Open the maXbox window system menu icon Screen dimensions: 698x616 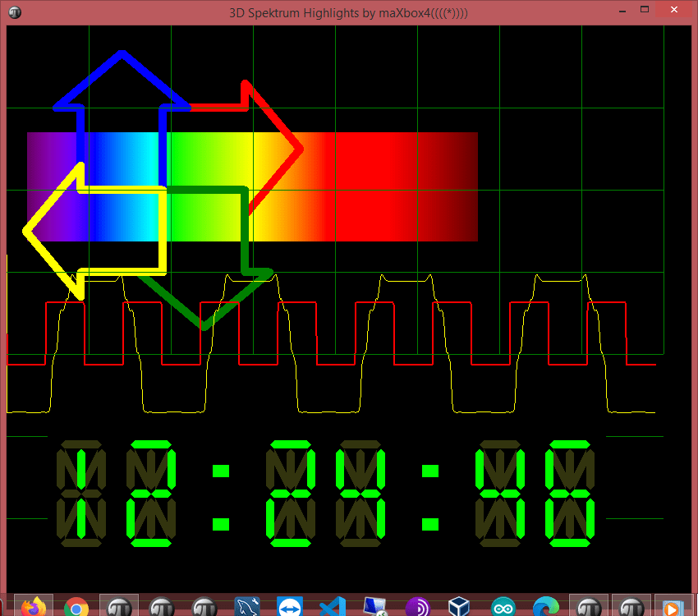click(16, 12)
